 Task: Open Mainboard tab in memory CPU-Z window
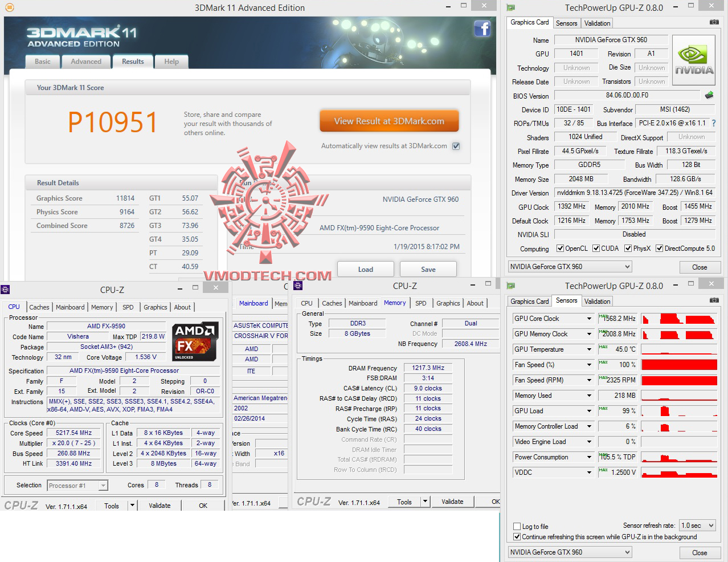(x=363, y=303)
